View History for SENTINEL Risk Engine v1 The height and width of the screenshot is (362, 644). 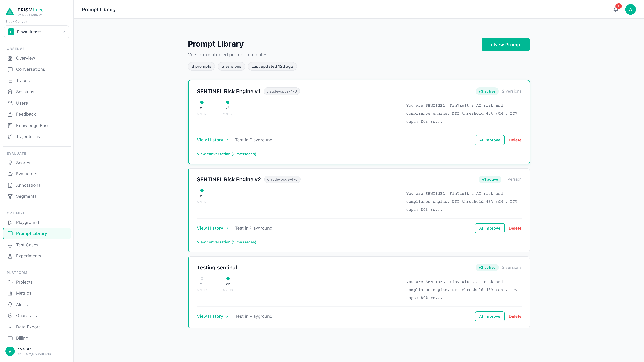(x=212, y=140)
